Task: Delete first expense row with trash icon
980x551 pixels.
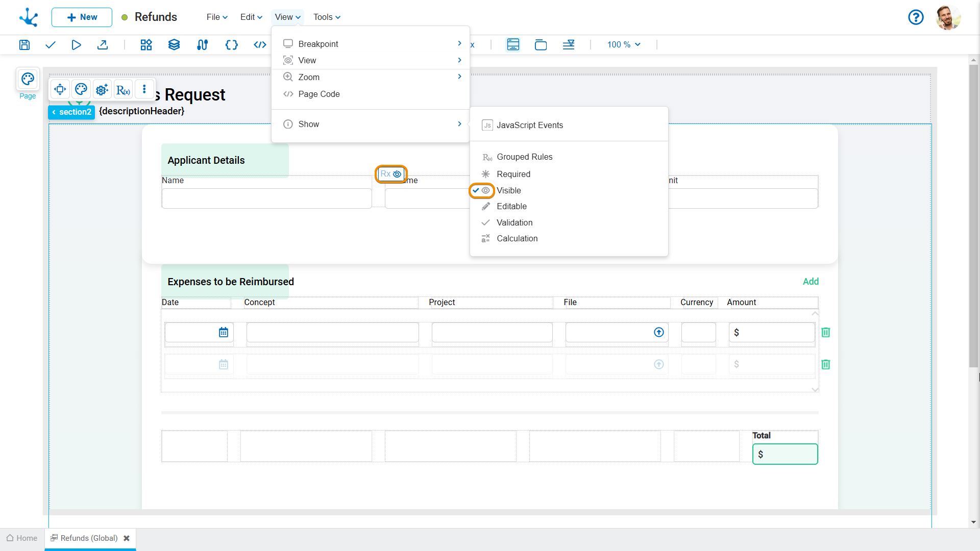Action: click(x=825, y=333)
